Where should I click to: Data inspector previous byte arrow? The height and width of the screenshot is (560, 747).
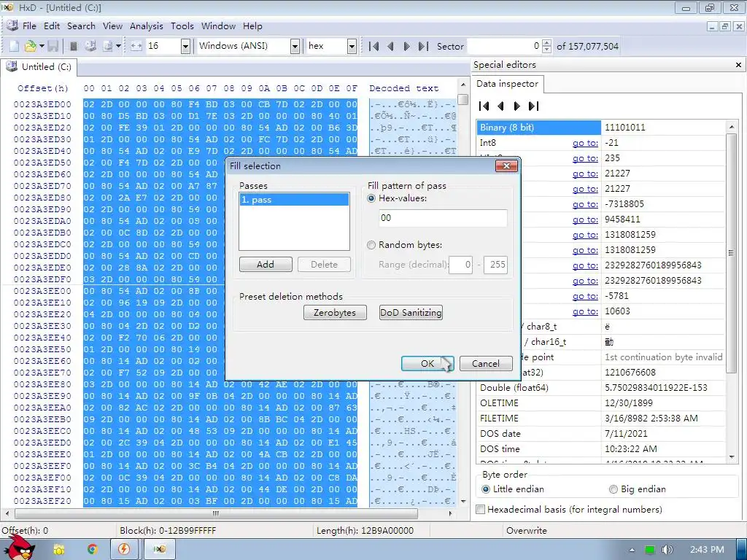click(500, 106)
